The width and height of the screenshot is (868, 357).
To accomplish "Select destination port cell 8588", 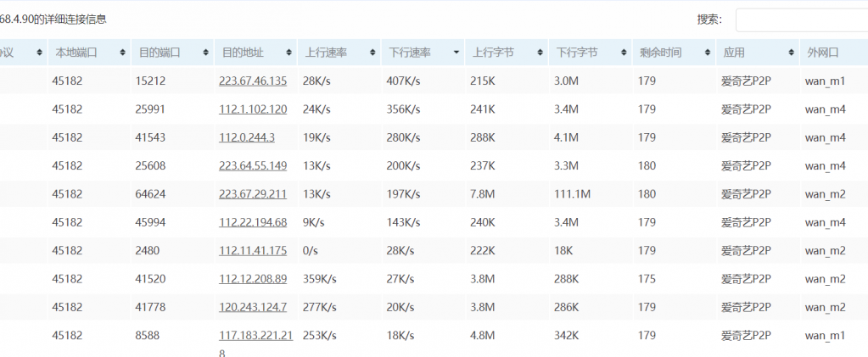I will point(148,336).
